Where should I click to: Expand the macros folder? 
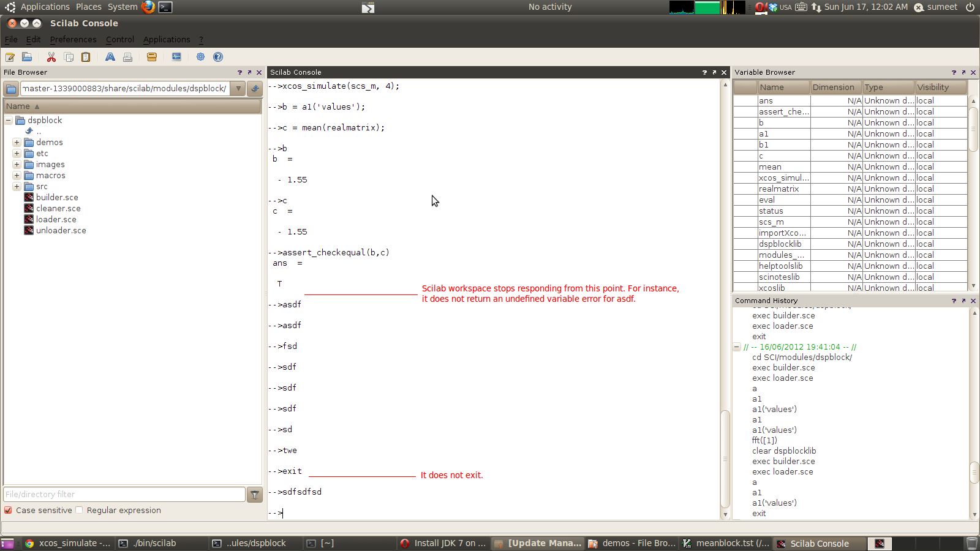tap(17, 176)
